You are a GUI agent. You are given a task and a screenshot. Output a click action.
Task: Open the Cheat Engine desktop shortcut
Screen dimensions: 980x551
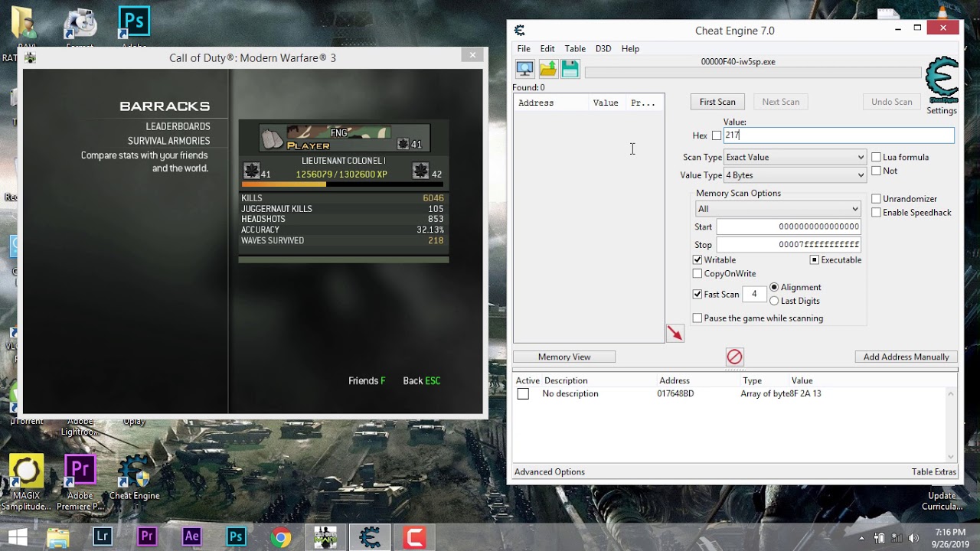coord(135,478)
